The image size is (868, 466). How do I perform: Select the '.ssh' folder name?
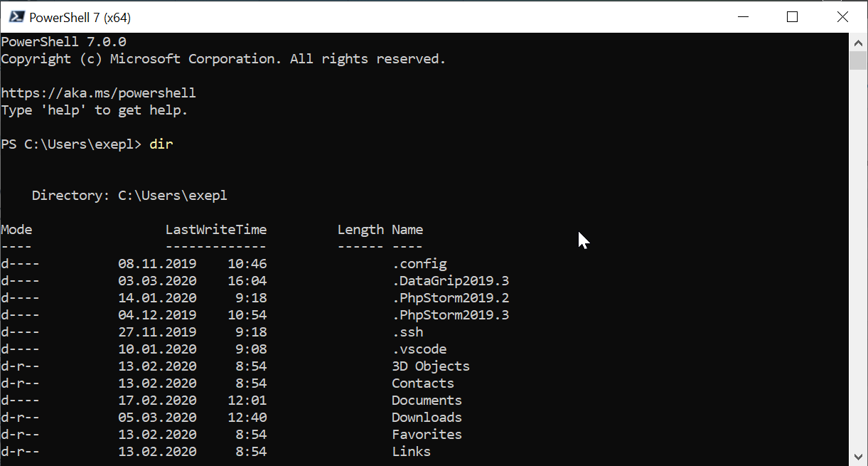(x=407, y=332)
